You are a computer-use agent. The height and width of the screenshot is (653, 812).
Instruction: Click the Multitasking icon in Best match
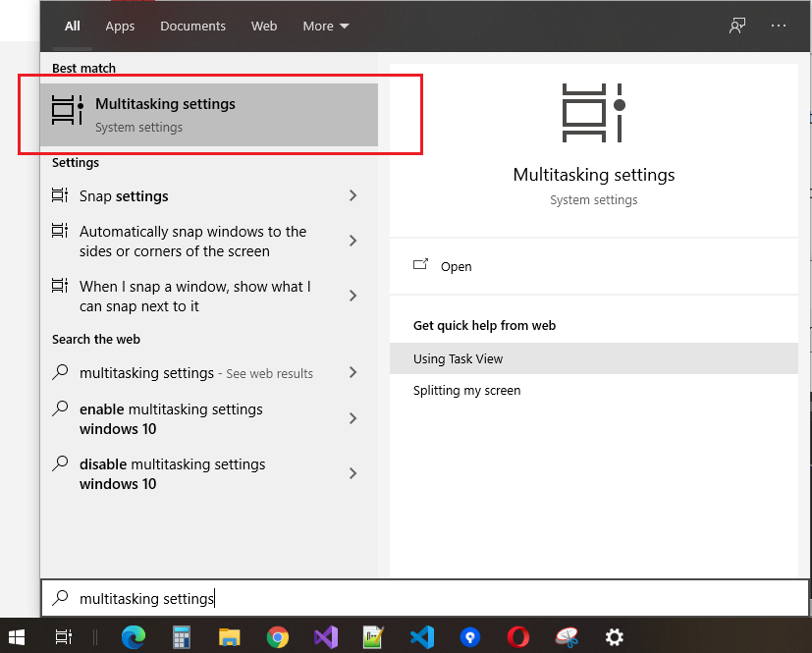click(x=68, y=110)
